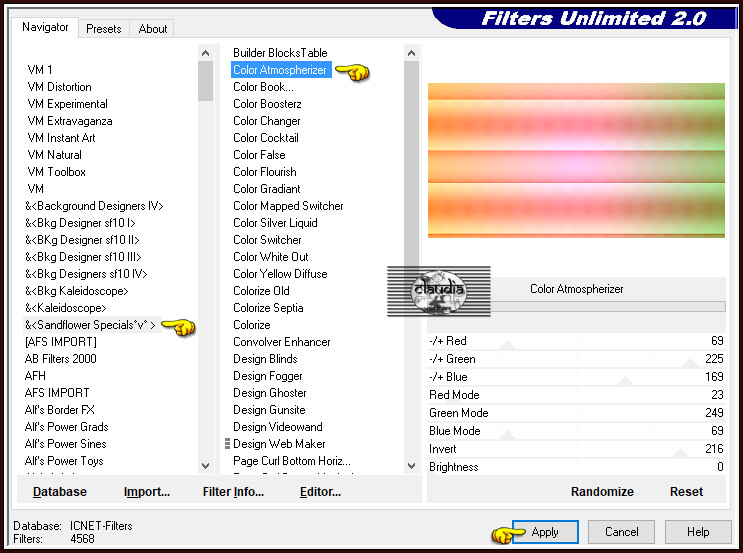
Task: Select &<Sandflower Specials°v° > category
Action: coord(92,325)
